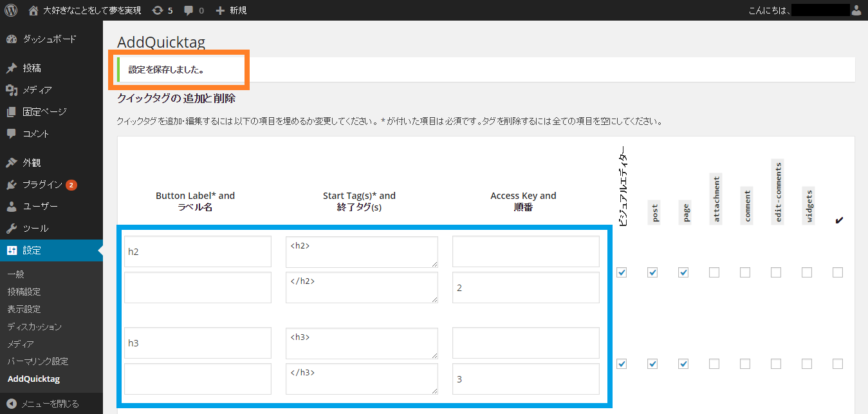This screenshot has width=868, height=414.
Task: Click empty label name field under h3
Action: pos(198,379)
